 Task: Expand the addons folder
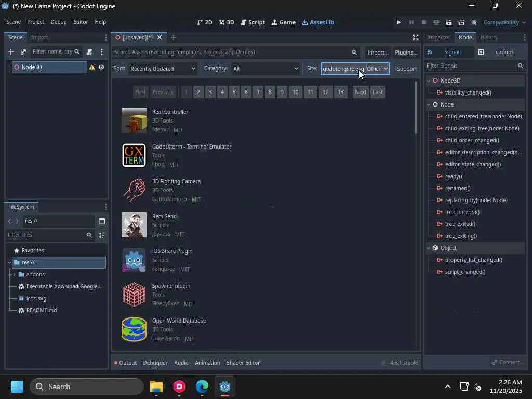pyautogui.click(x=14, y=274)
